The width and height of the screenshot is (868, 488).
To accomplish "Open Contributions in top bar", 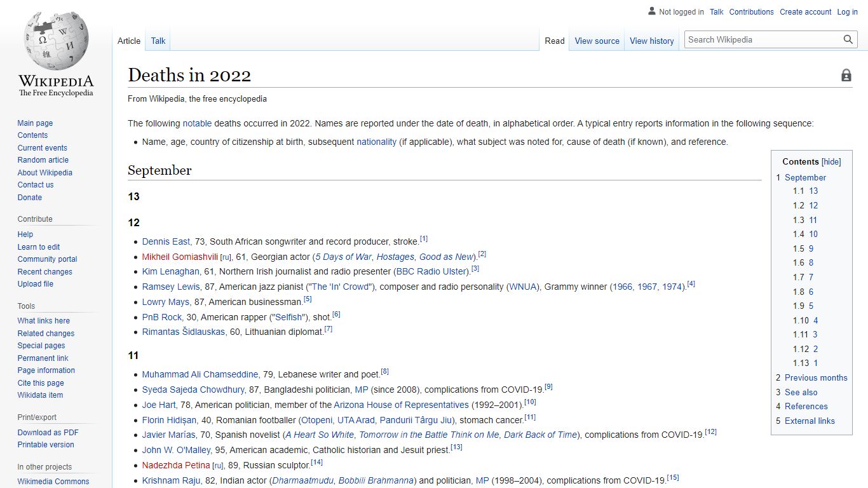I will tap(752, 12).
